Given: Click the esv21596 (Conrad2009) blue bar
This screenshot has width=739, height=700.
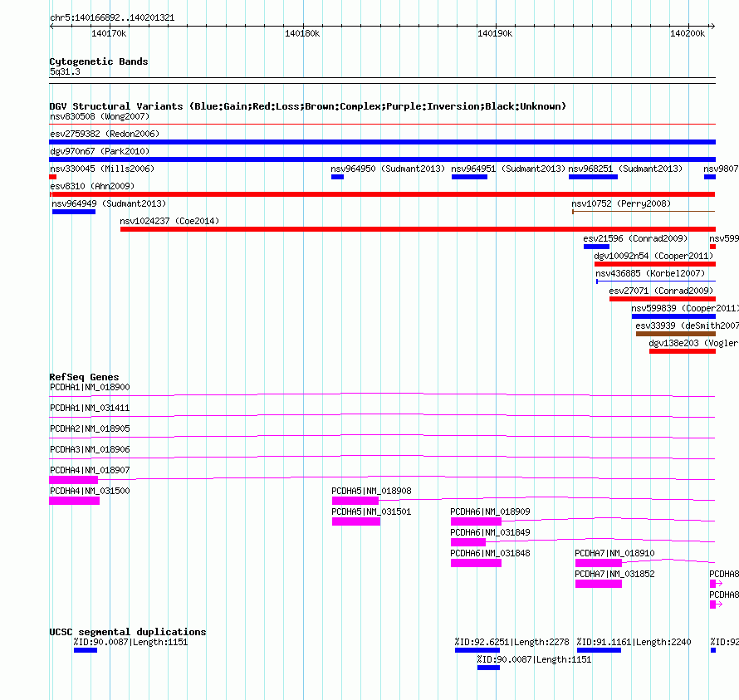Looking at the screenshot, I should pyautogui.click(x=596, y=247).
